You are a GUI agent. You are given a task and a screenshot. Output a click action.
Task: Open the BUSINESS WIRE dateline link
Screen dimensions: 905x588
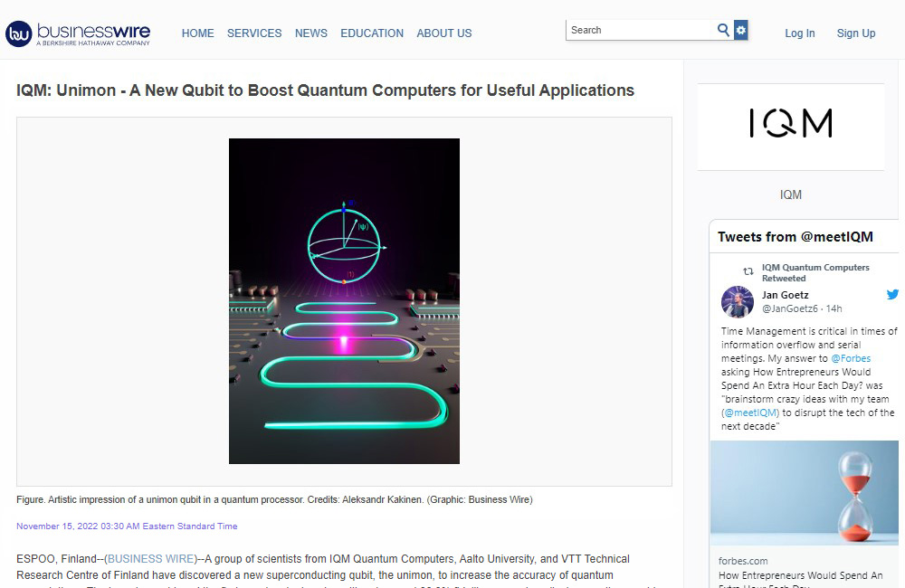[150, 558]
